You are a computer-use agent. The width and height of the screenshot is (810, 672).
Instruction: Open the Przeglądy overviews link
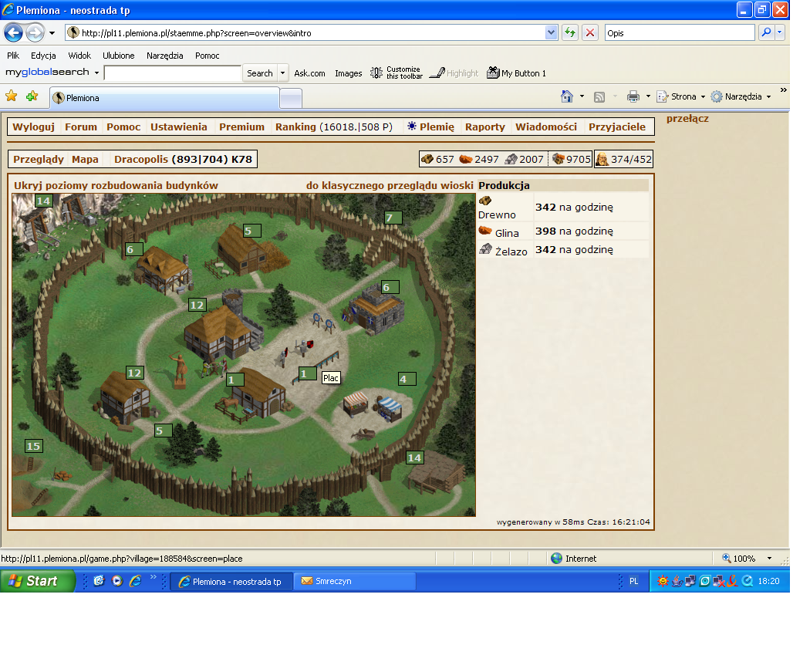click(39, 159)
